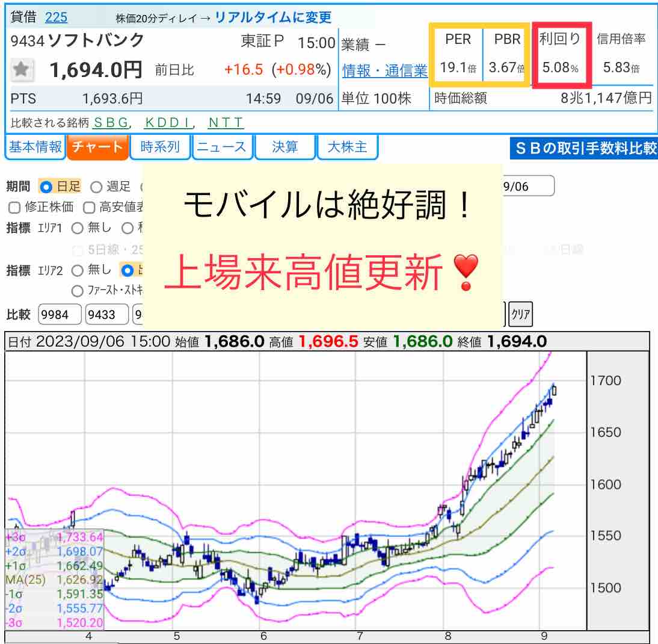Viewport: 658px width, 644px height.
Task: Click the +2σ 1,698.07 legend entry
Action: [54, 551]
